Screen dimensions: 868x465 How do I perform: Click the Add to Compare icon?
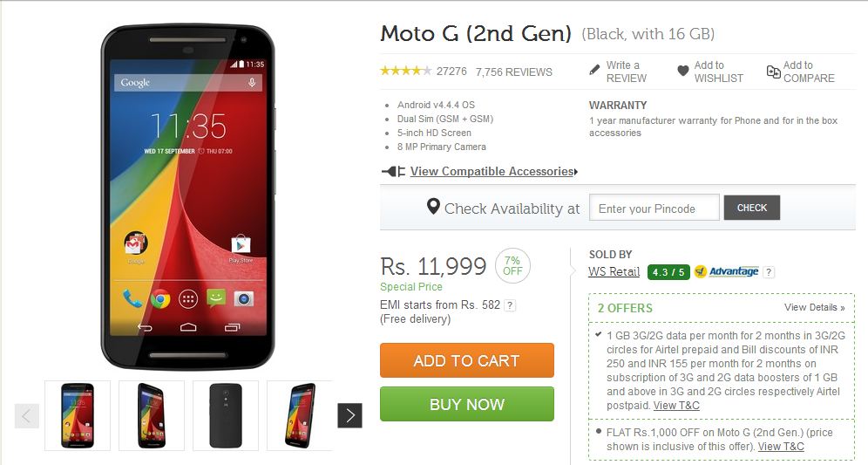(x=773, y=71)
